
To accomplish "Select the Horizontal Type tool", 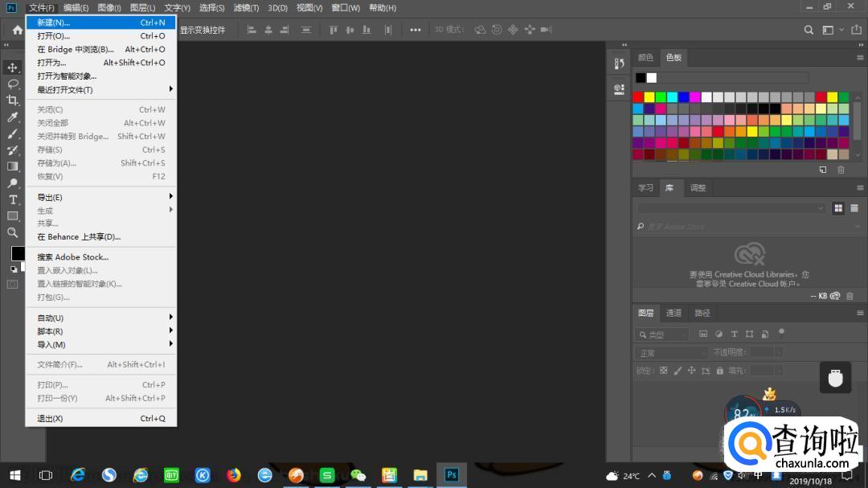I will coord(13,199).
